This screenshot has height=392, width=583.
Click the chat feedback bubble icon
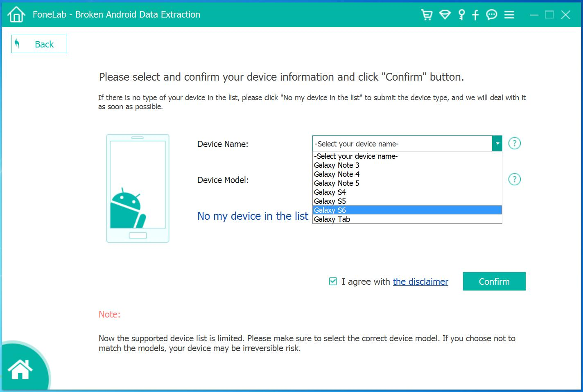pyautogui.click(x=491, y=15)
